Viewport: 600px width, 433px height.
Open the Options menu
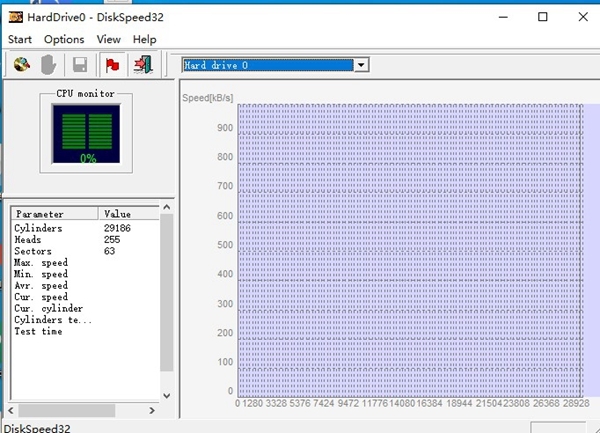coord(64,39)
